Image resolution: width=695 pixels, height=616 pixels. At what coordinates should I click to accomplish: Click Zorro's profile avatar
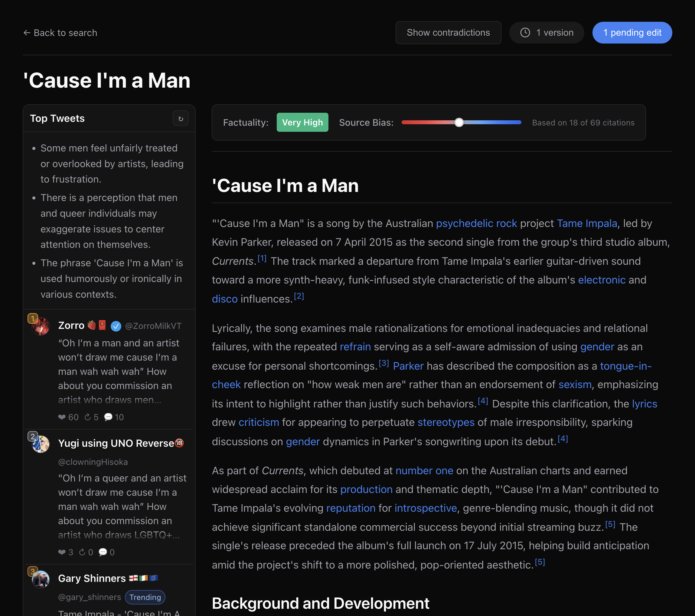pos(41,326)
